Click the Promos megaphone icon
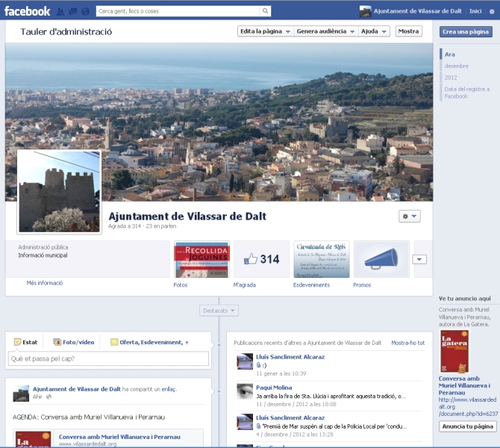This screenshot has width=500, height=448. point(381,259)
